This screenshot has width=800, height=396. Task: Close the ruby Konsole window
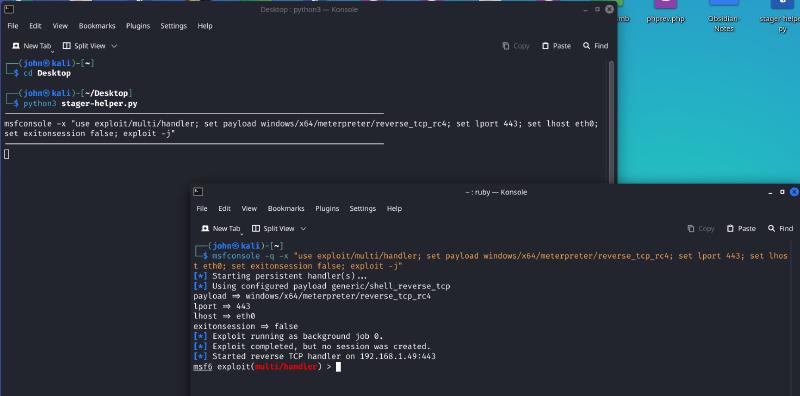pyautogui.click(x=794, y=192)
